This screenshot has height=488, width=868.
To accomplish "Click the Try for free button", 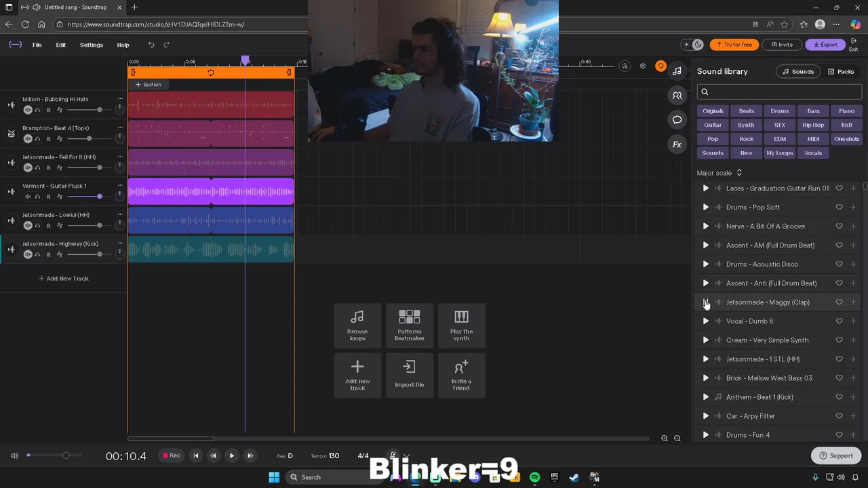I will tap(734, 45).
